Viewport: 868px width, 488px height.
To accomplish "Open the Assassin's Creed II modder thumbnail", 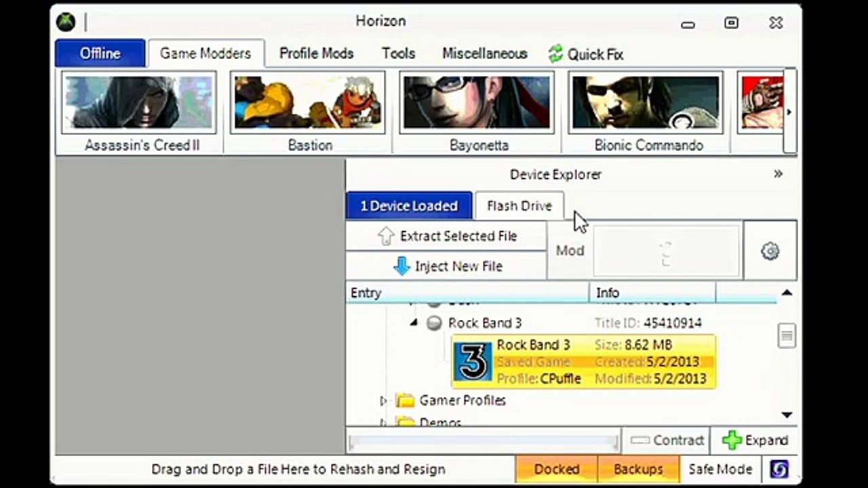I will [139, 104].
